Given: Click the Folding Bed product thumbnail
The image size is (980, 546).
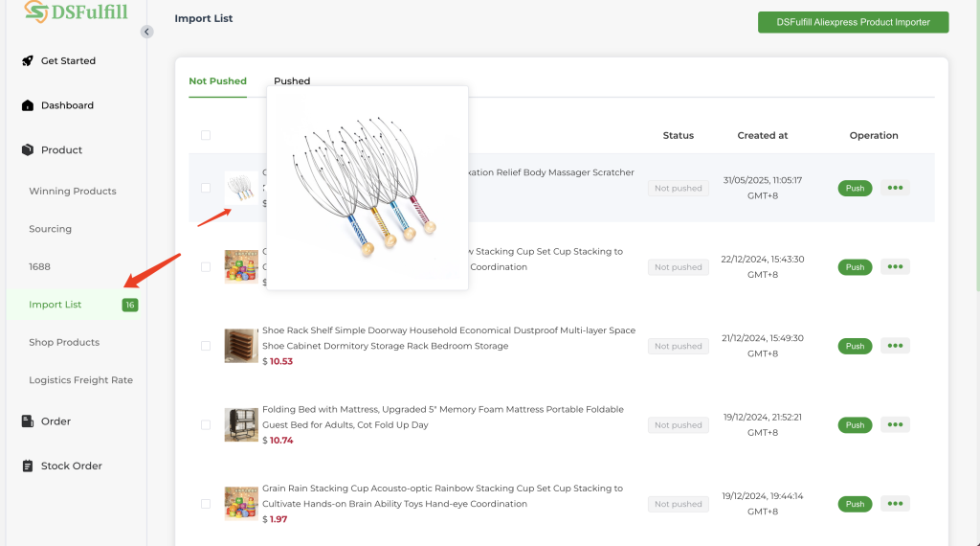Looking at the screenshot, I should [241, 424].
